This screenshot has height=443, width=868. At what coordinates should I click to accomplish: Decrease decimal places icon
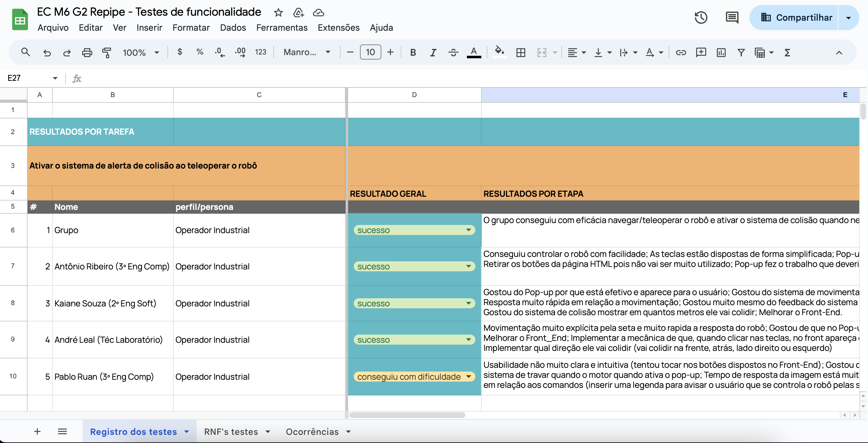pyautogui.click(x=220, y=52)
